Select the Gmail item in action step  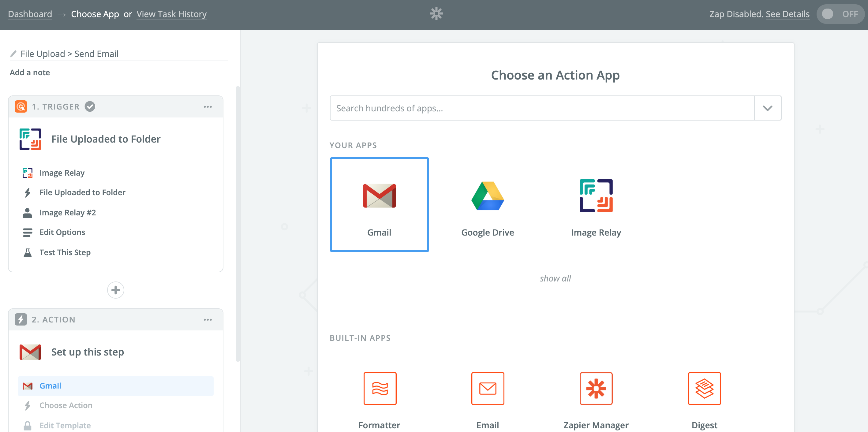pyautogui.click(x=116, y=386)
